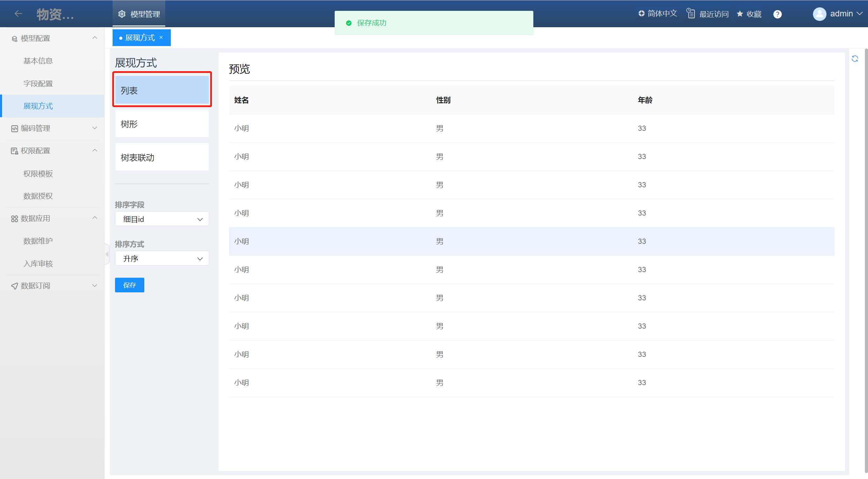The width and height of the screenshot is (868, 479).
Task: Switch to the 模型管理 top tab
Action: click(x=139, y=14)
